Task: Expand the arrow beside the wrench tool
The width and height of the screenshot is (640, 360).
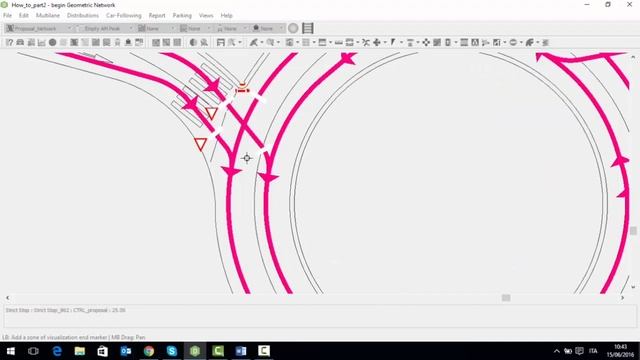Action: click(x=262, y=42)
